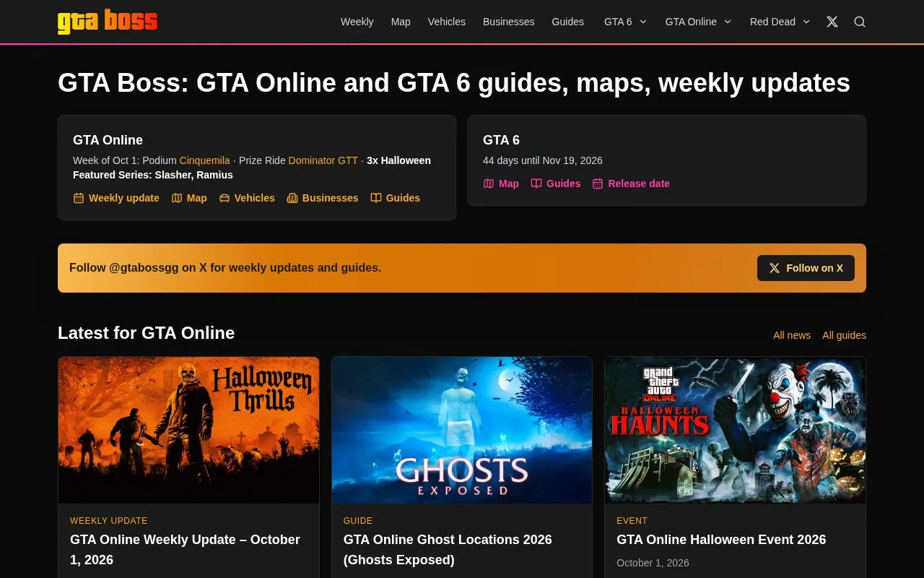This screenshot has width=924, height=578.
Task: Click book icon beside GTA Online Guides
Action: 376,198
